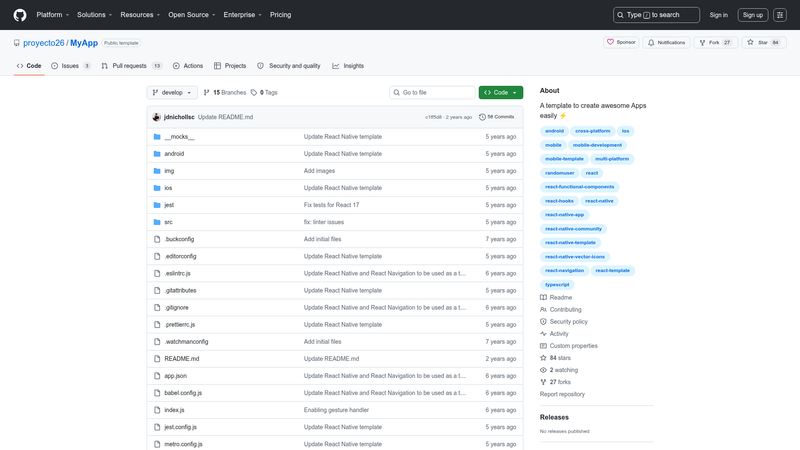
Task: Click the Sign up button
Action: click(x=753, y=15)
